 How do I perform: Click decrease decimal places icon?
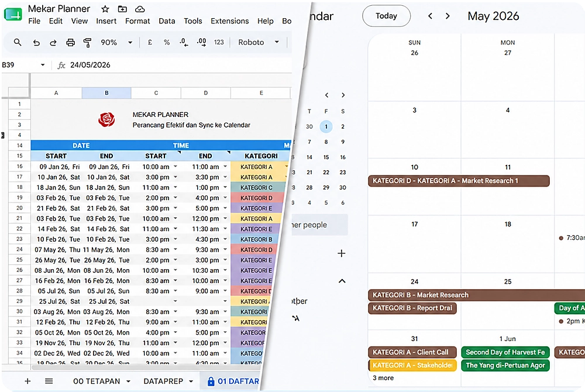click(x=184, y=43)
